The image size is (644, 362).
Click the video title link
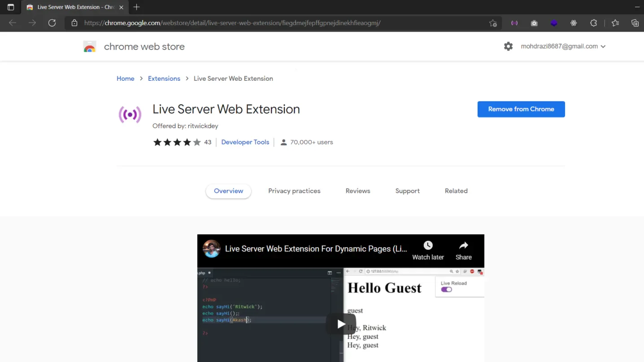[316, 249]
